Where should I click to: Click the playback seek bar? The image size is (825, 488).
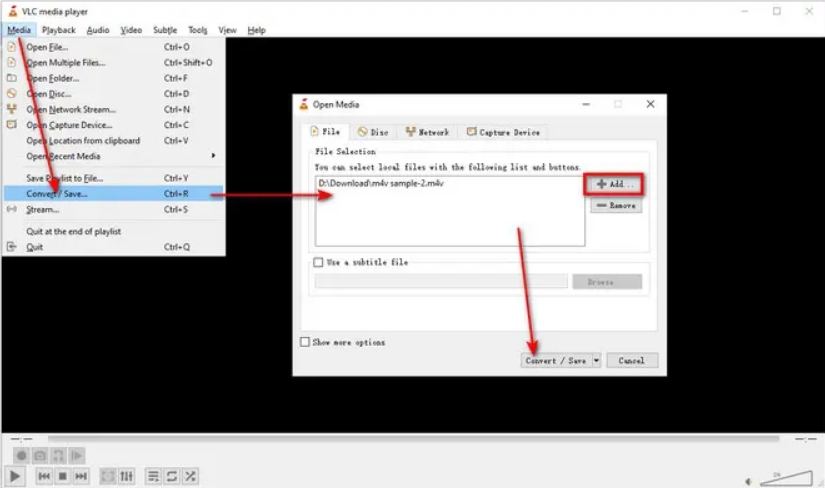(413, 438)
